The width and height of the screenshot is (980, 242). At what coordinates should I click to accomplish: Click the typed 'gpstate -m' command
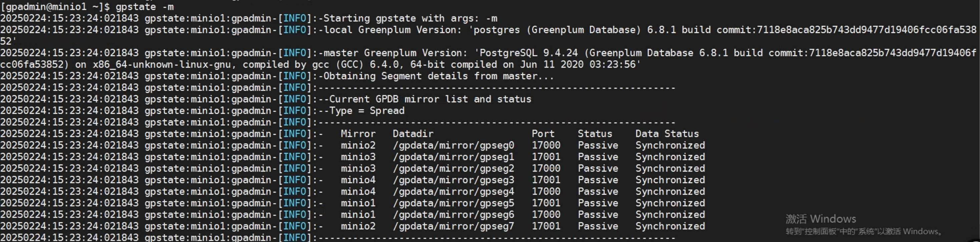144,7
